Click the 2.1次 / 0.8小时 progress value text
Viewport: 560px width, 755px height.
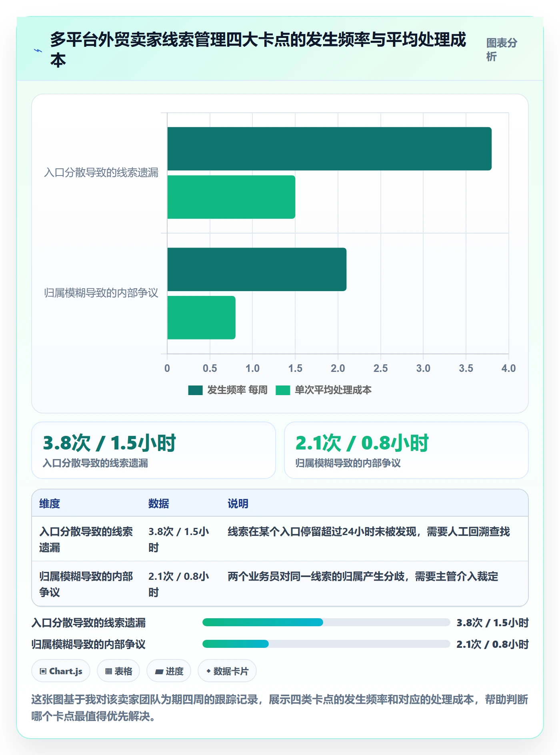pyautogui.click(x=493, y=644)
